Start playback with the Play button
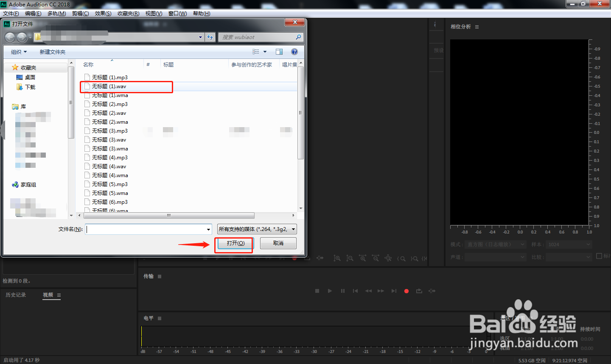The height and width of the screenshot is (364, 611). (x=330, y=291)
